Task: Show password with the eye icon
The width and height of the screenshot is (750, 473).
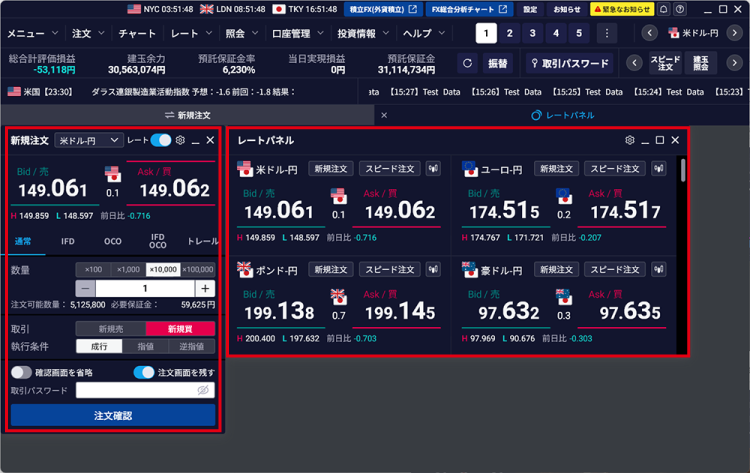Action: pyautogui.click(x=203, y=391)
